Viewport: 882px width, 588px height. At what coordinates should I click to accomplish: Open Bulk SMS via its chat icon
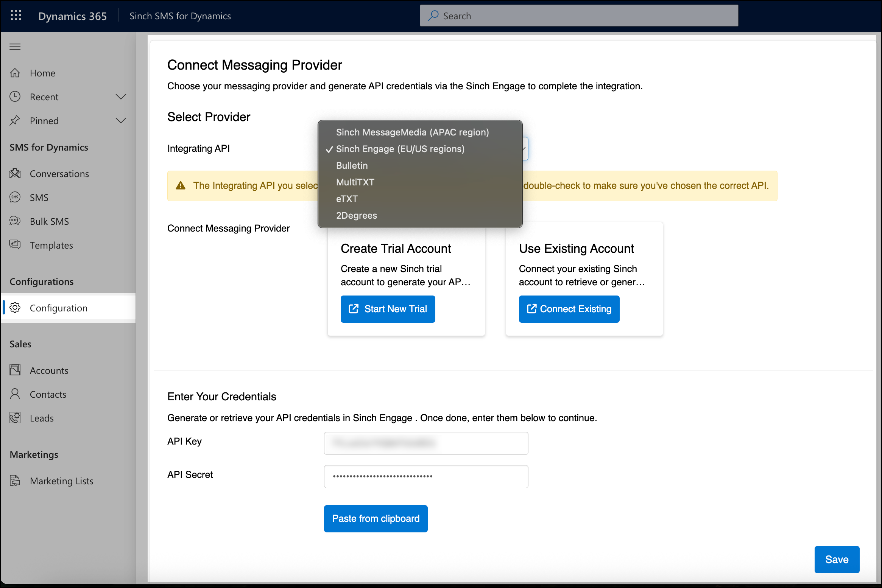click(14, 221)
